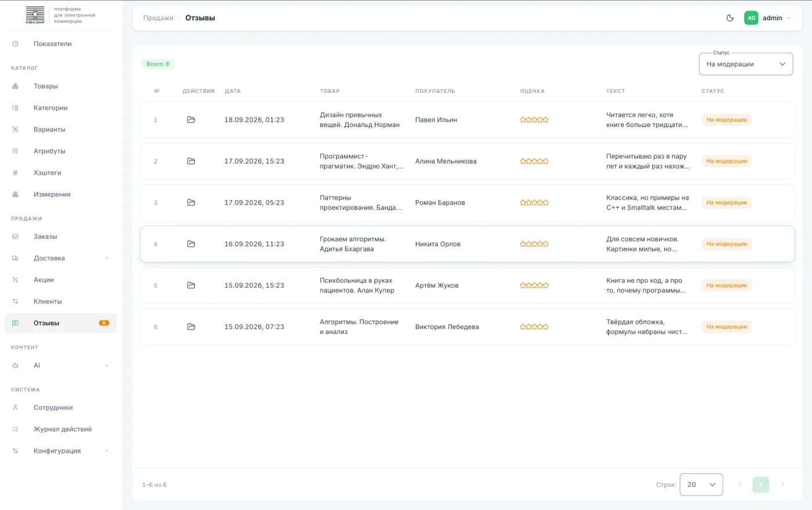Toggle dark mode with the moon icon
This screenshot has height=510, width=812.
730,18
